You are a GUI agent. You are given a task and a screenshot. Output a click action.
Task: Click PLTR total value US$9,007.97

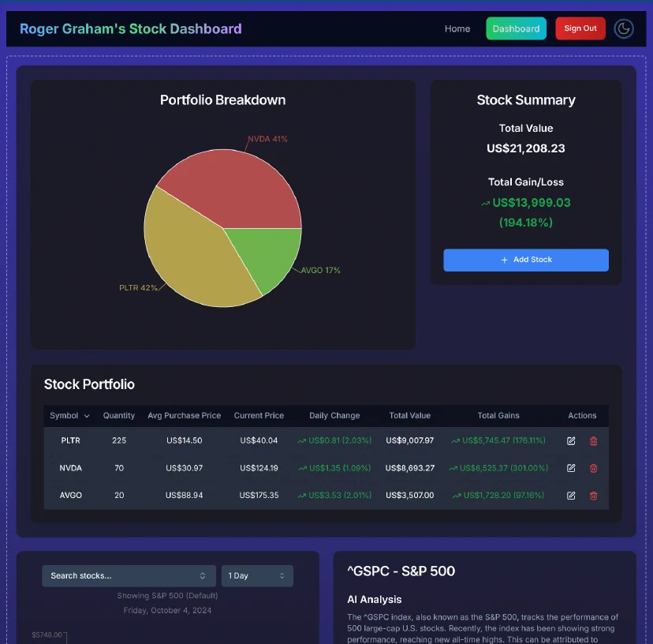(x=410, y=440)
